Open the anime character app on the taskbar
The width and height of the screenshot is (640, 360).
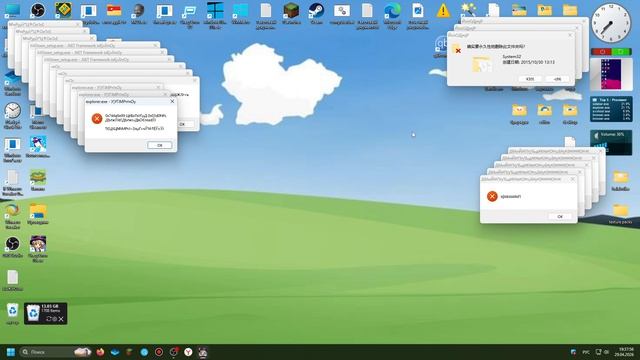(x=203, y=352)
